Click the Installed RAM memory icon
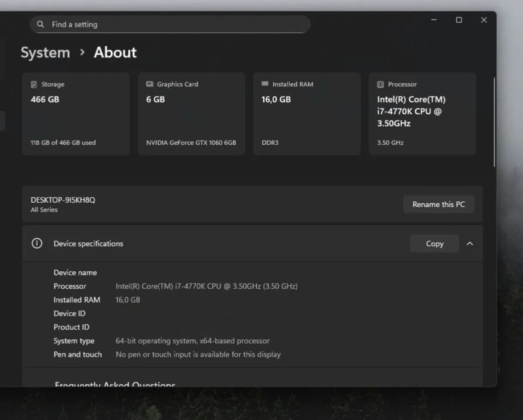This screenshot has height=420, width=523. tap(265, 84)
